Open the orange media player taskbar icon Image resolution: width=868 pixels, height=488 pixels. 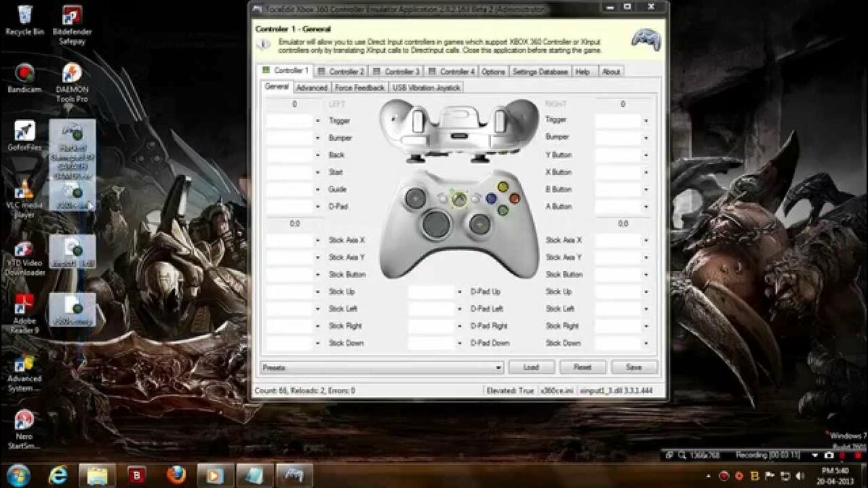tap(215, 475)
